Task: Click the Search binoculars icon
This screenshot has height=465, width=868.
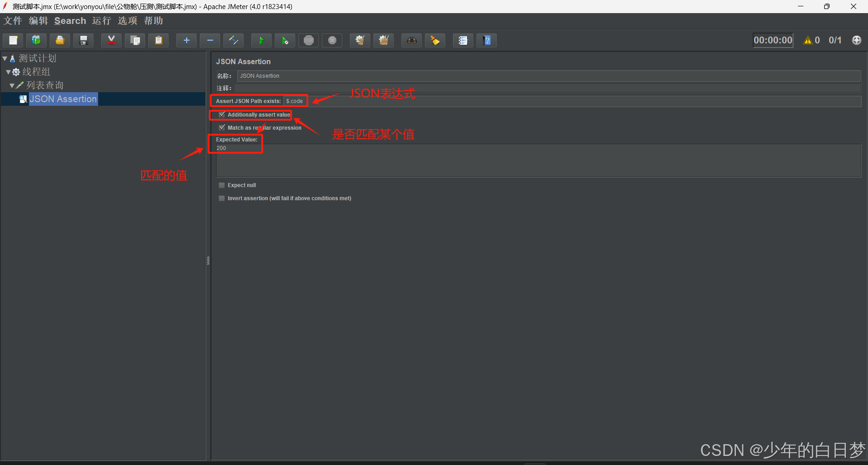Action: 411,40
